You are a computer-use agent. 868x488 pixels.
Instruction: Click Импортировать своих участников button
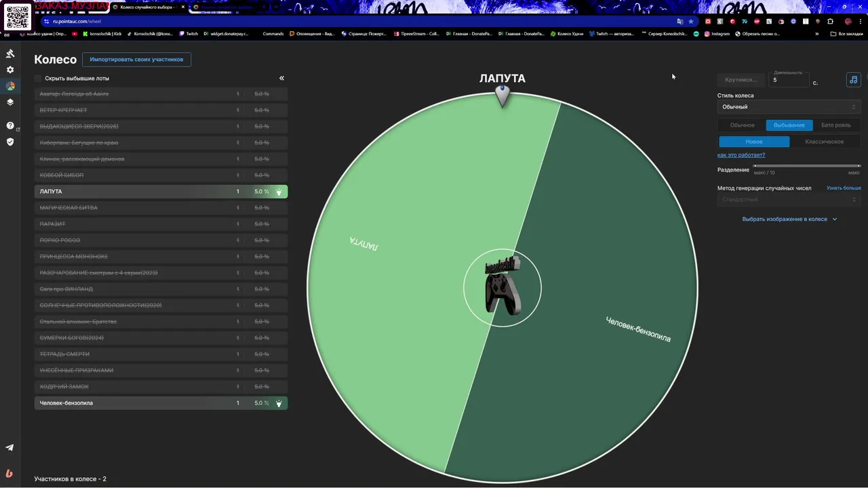(x=136, y=60)
